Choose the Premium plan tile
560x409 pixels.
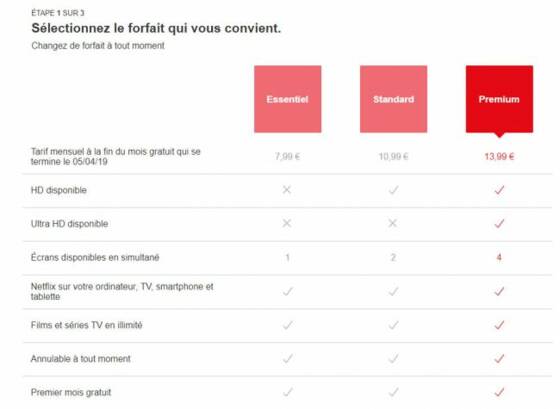coord(499,99)
